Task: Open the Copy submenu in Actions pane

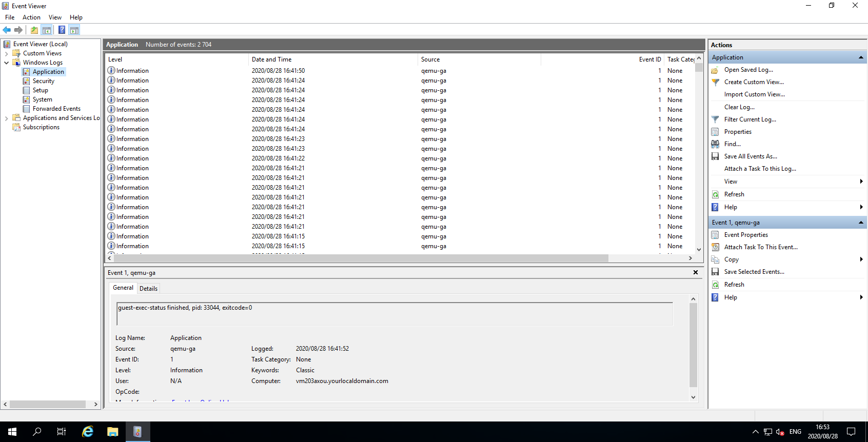Action: point(787,259)
